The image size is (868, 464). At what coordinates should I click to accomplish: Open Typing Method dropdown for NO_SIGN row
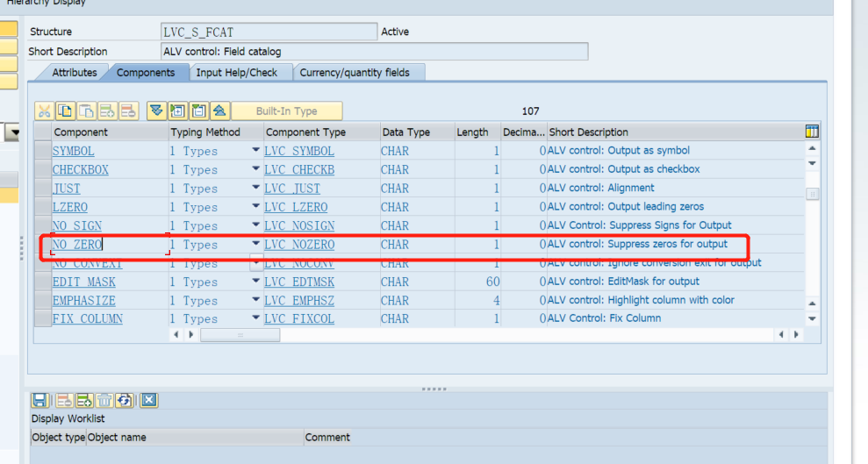click(x=255, y=225)
